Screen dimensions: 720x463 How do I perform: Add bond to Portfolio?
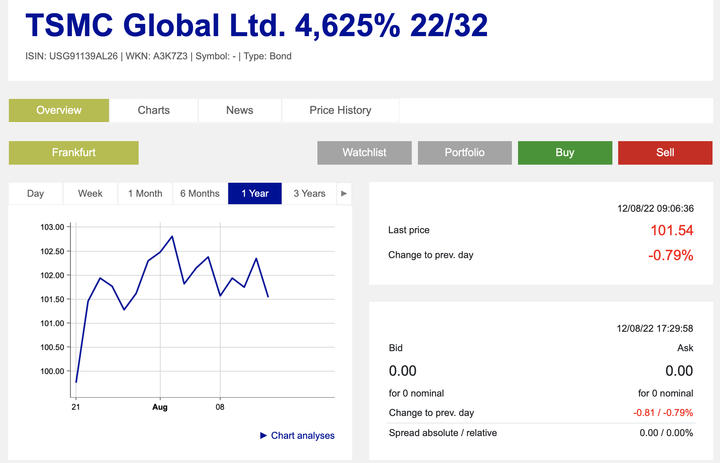coord(465,152)
